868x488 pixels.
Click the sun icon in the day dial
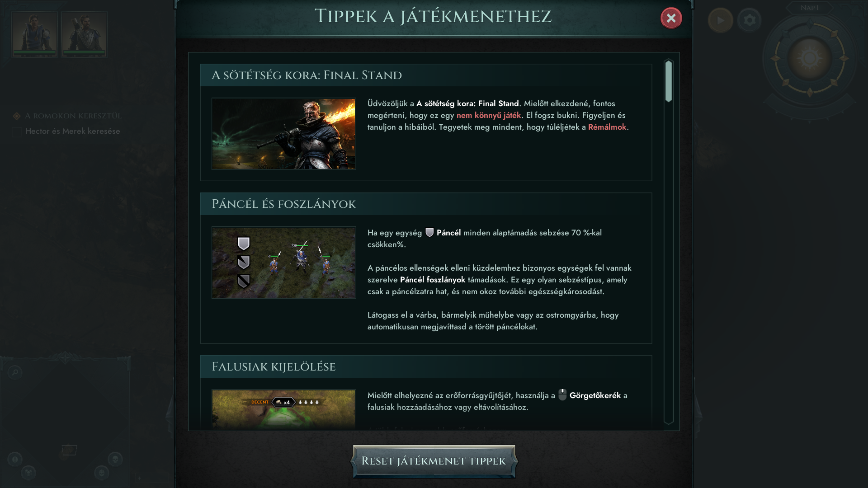pos(809,58)
